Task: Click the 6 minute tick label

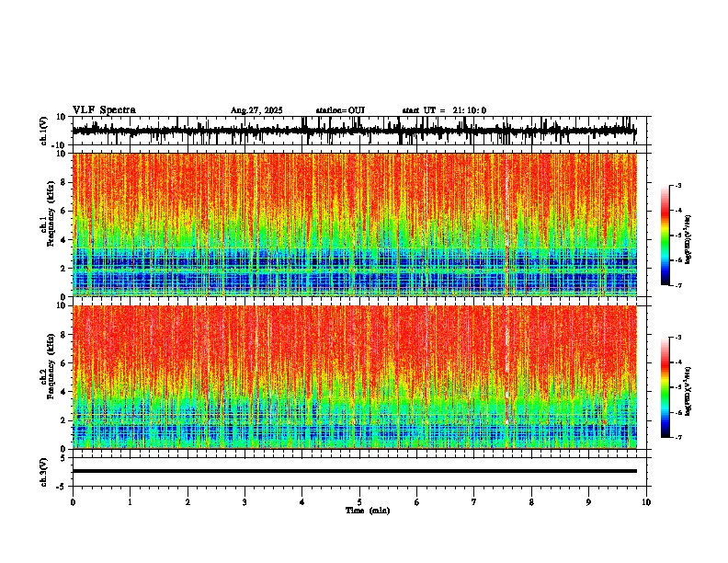Action: [417, 502]
